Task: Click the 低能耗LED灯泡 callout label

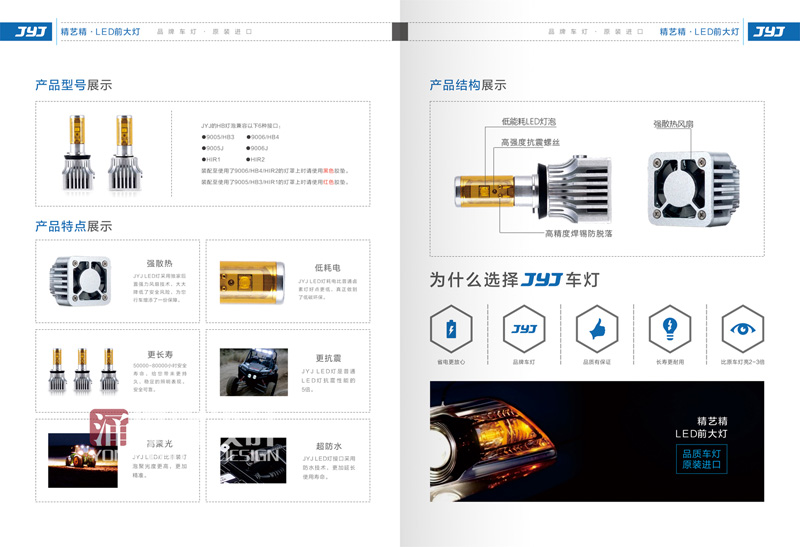Action: 529,122
